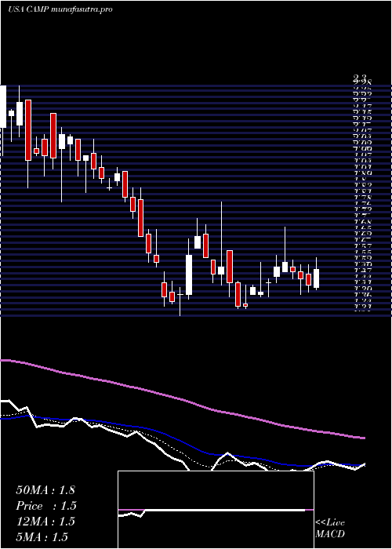Screen dimensions: 392x549
Task: Click the last white candlestick on the right
Action: 317,278
